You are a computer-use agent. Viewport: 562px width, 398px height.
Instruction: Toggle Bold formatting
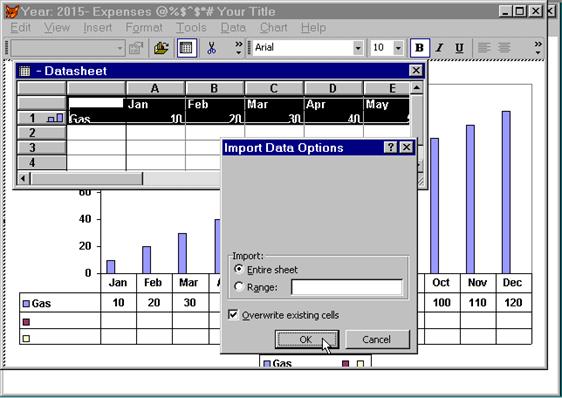pos(420,48)
